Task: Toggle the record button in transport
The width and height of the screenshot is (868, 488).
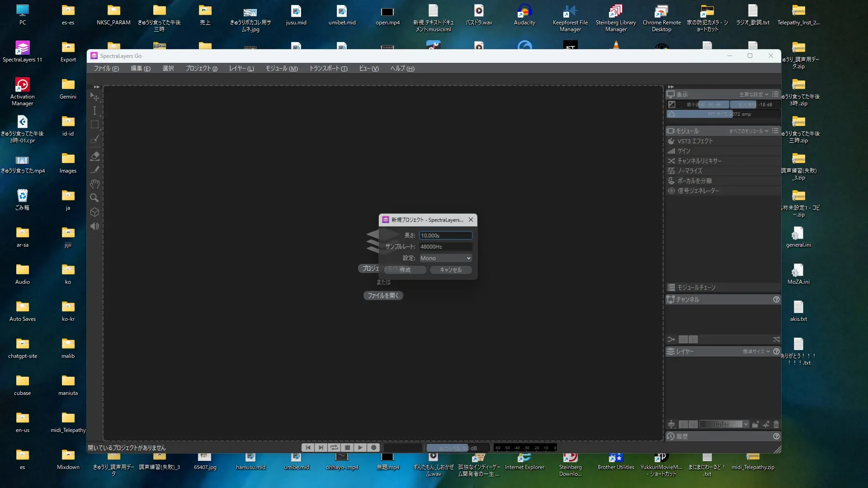Action: (x=373, y=448)
